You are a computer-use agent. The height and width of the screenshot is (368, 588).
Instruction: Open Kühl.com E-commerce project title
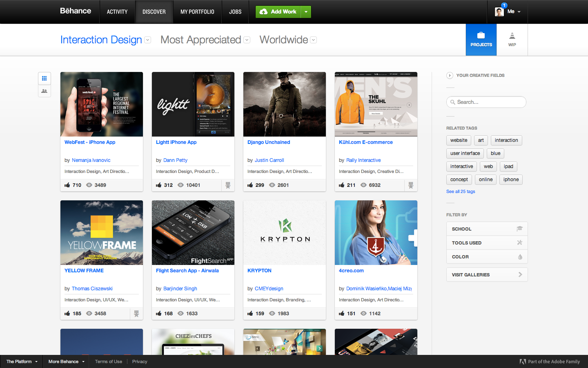coord(366,142)
